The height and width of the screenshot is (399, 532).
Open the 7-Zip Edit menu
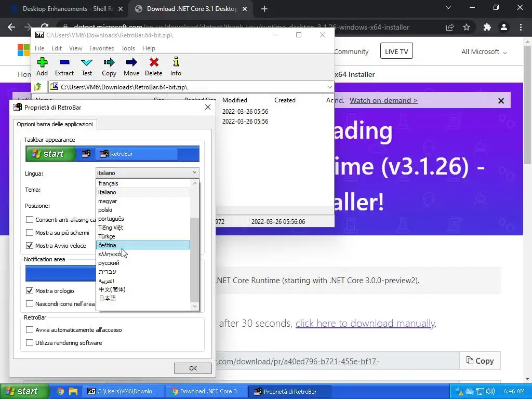pos(56,48)
